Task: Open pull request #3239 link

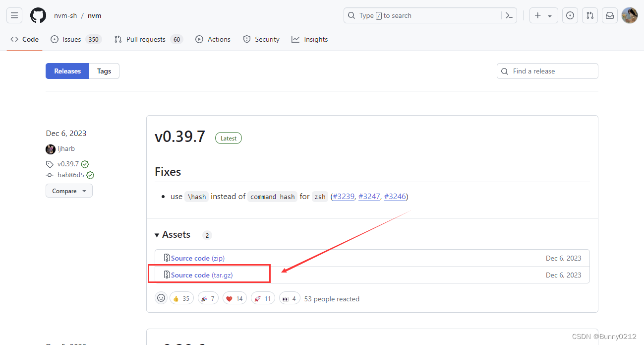Action: coord(344,197)
